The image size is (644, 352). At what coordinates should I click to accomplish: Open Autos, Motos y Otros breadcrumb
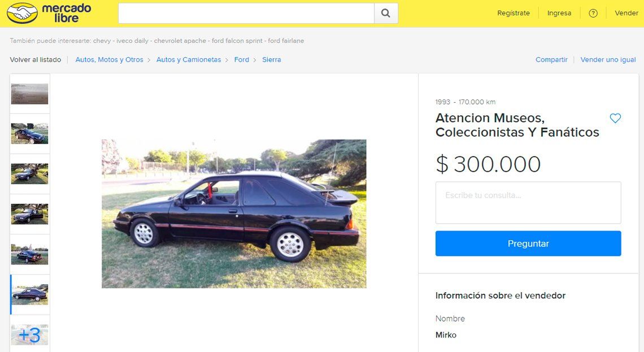(x=109, y=59)
